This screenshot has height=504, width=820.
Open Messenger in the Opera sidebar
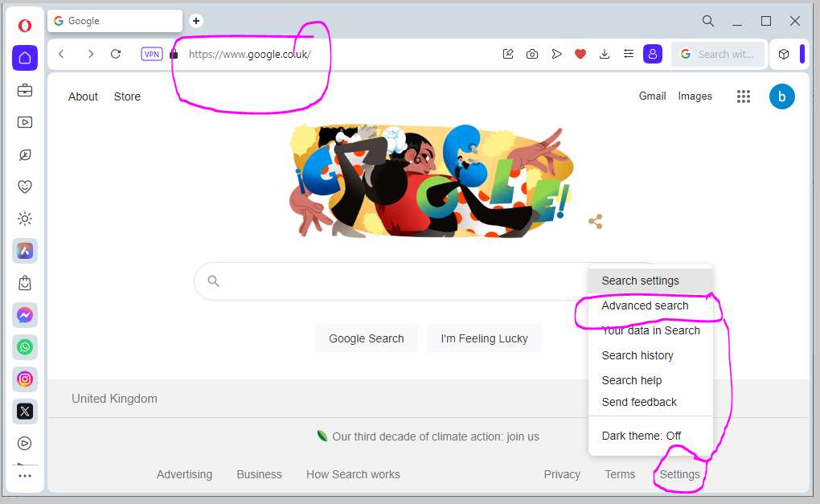tap(25, 315)
